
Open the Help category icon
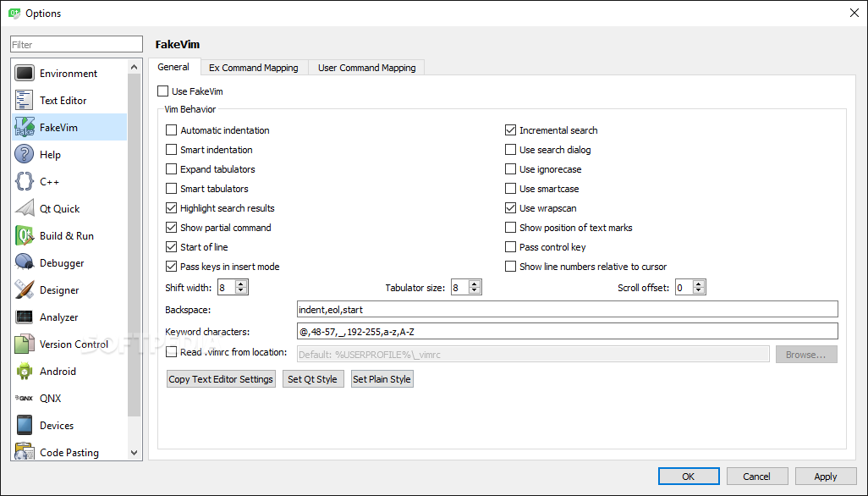coord(25,154)
